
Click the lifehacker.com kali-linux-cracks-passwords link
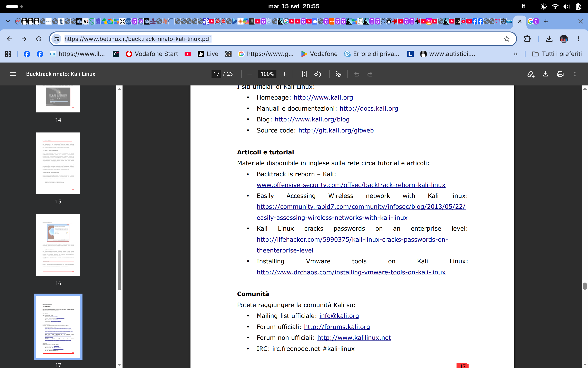point(352,239)
